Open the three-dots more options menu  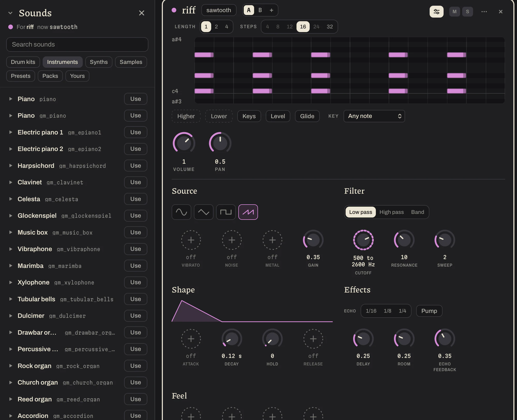484,12
